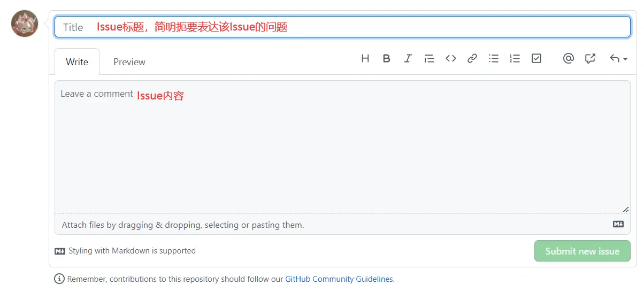Image resolution: width=644 pixels, height=300 pixels.
Task: Switch to the Write tab
Action: click(x=77, y=62)
